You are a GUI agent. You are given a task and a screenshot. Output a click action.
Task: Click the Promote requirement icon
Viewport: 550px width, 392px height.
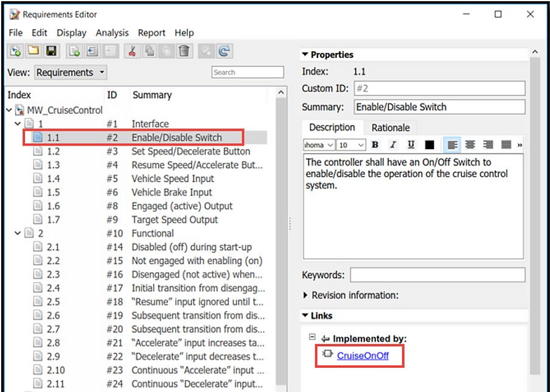tap(93, 53)
